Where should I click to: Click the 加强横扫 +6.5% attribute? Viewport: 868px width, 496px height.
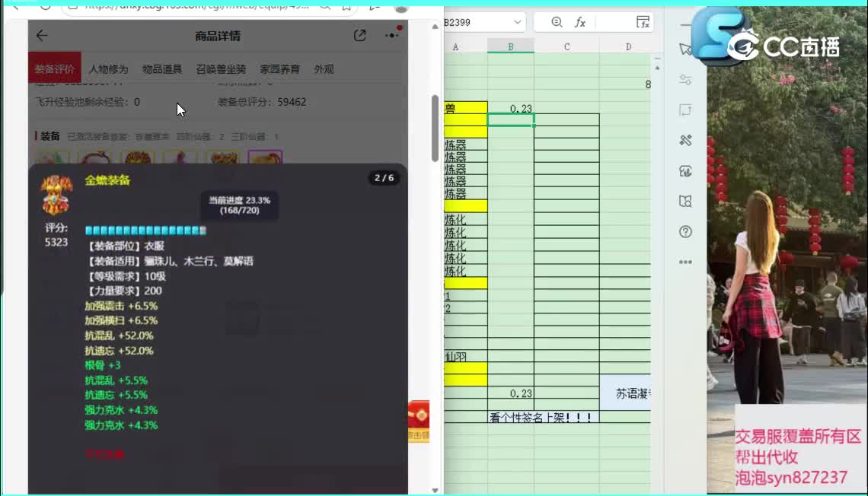(121, 321)
